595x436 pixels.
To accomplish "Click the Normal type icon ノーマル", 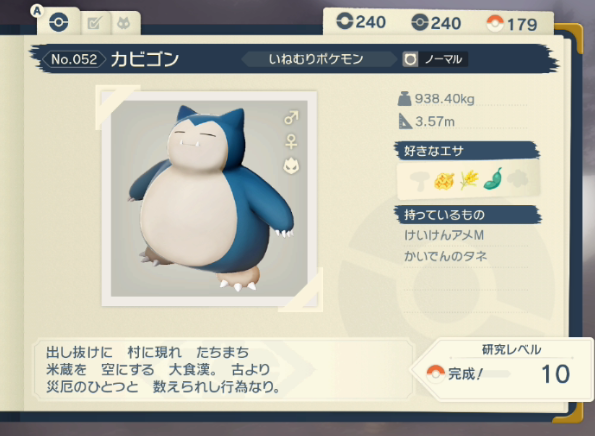I will 435,59.
